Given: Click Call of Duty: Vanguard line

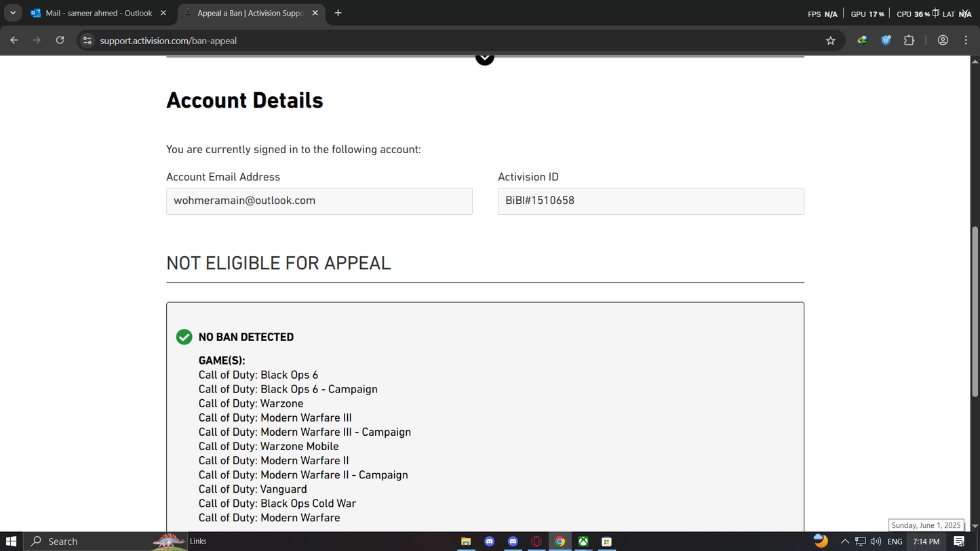Looking at the screenshot, I should pos(253,489).
